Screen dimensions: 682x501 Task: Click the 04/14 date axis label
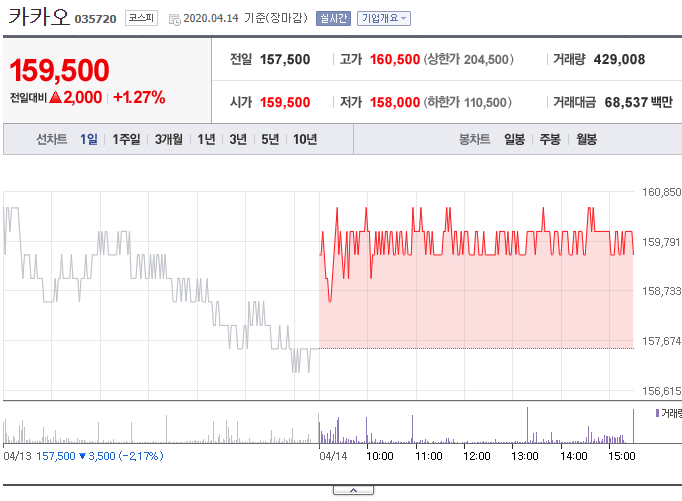(x=333, y=456)
